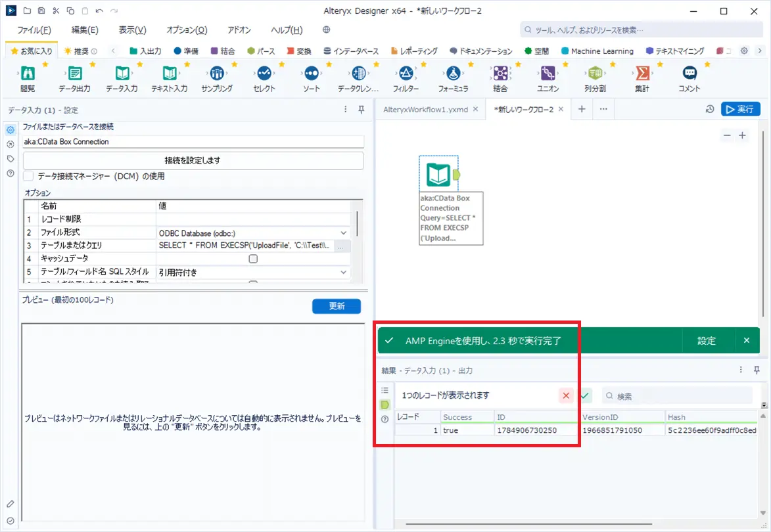Confirm with the green checkmark in results
This screenshot has width=771, height=532.
pyautogui.click(x=585, y=395)
